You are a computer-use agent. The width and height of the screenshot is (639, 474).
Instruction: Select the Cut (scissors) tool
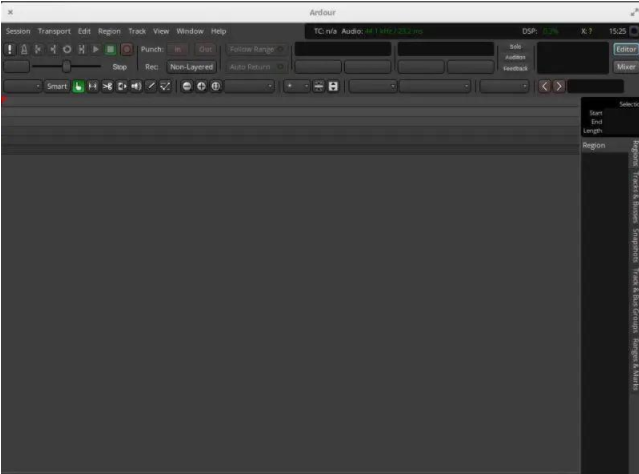107,86
